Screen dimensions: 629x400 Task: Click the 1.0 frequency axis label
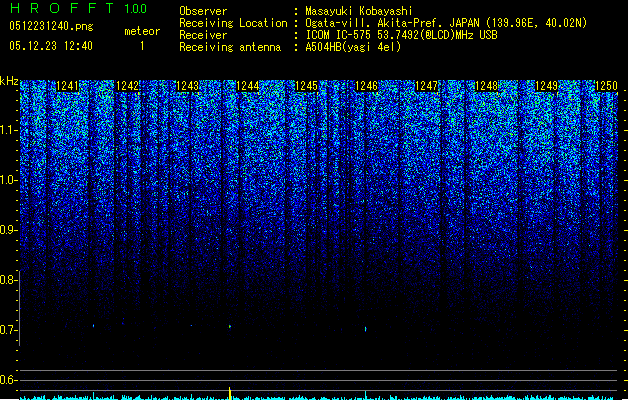[x=9, y=180]
